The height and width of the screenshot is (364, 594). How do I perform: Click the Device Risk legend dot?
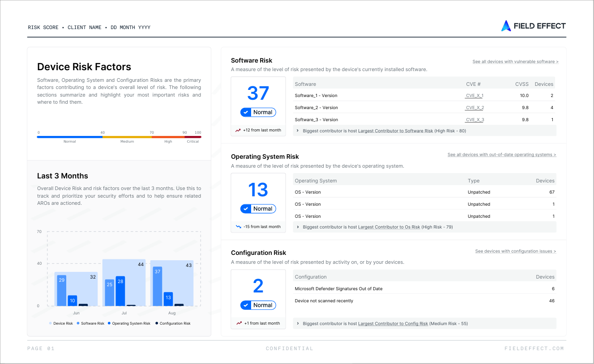[x=51, y=323]
